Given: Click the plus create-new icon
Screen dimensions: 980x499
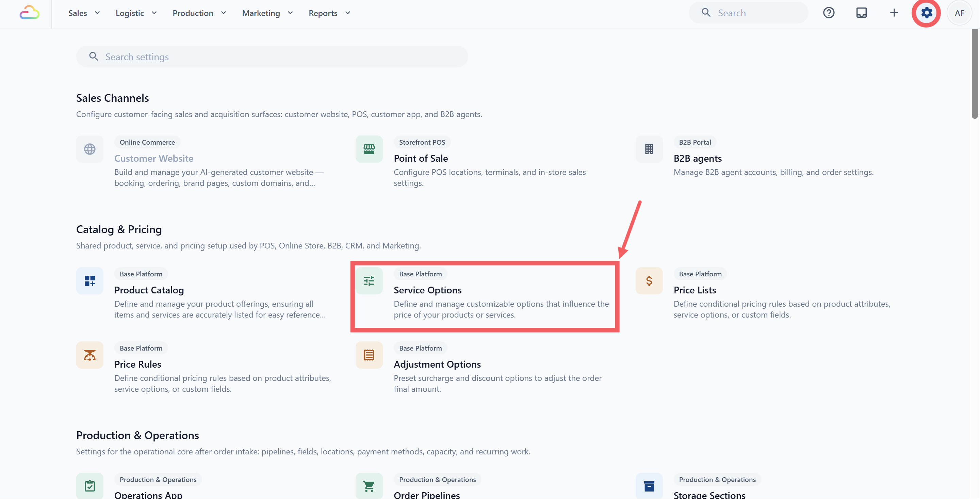Looking at the screenshot, I should 894,13.
